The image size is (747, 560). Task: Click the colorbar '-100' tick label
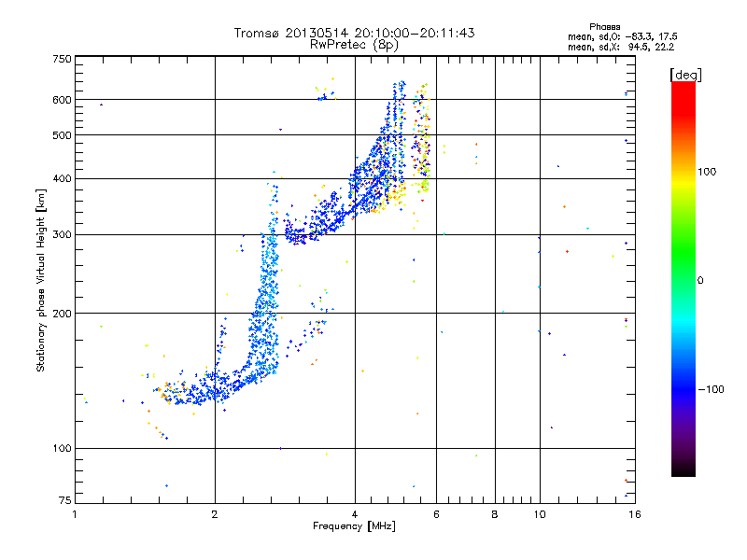tap(711, 389)
